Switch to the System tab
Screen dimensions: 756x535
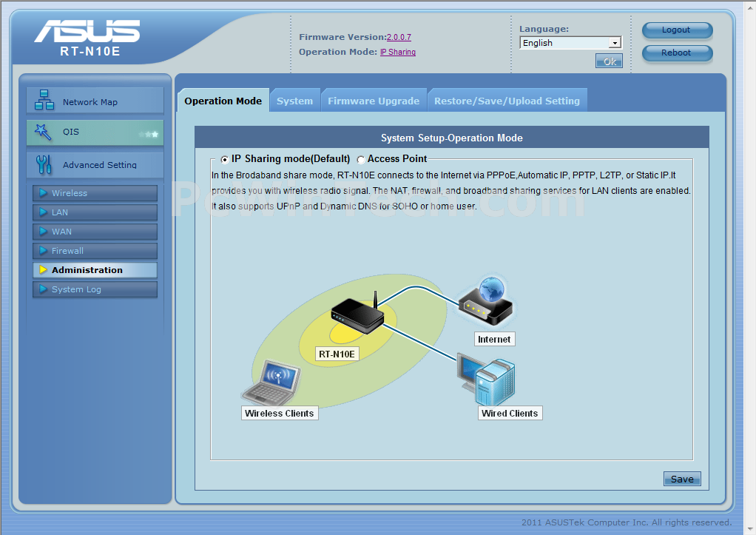pyautogui.click(x=294, y=101)
